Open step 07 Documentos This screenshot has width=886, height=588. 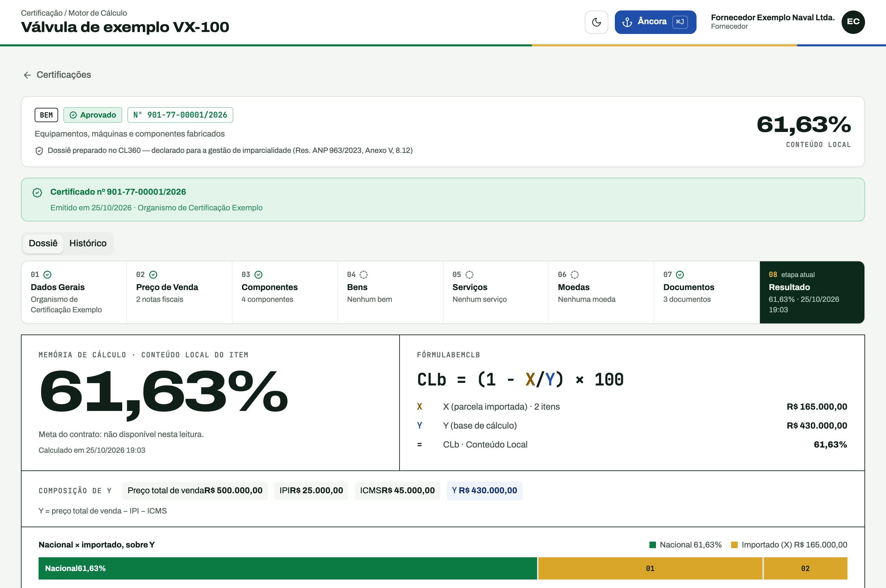[x=706, y=292]
